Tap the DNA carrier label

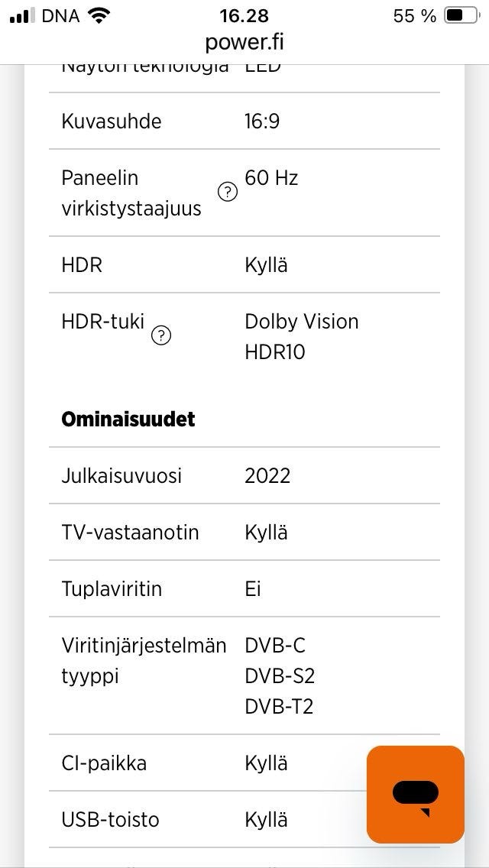coord(61,15)
